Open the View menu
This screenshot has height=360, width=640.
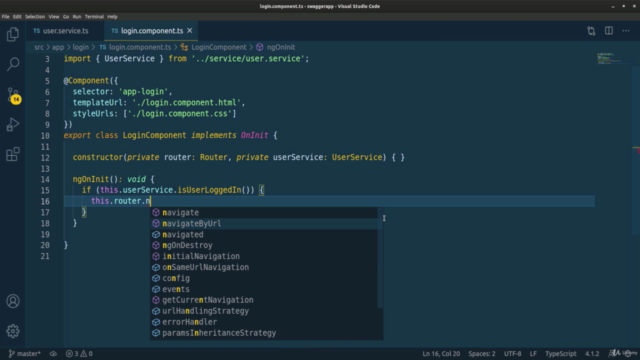coord(54,17)
